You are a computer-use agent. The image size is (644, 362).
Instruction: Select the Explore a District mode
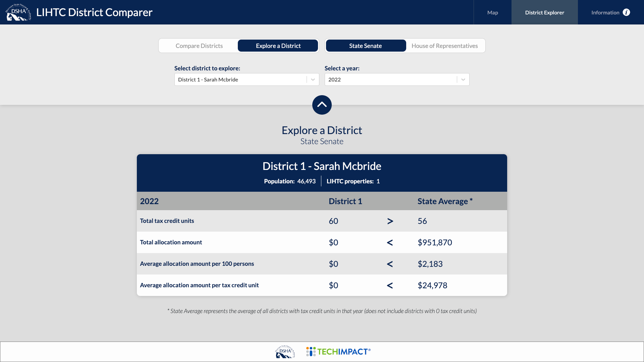[x=278, y=46]
